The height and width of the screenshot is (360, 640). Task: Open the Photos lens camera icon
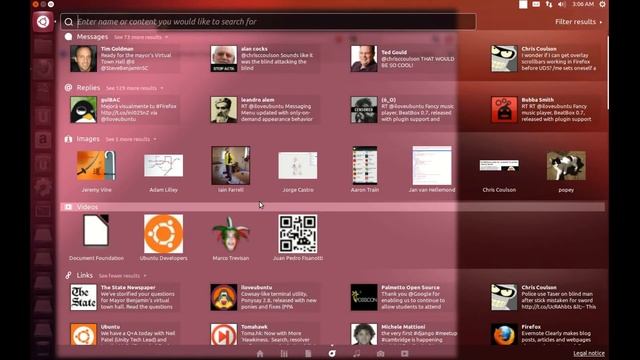pos(380,353)
